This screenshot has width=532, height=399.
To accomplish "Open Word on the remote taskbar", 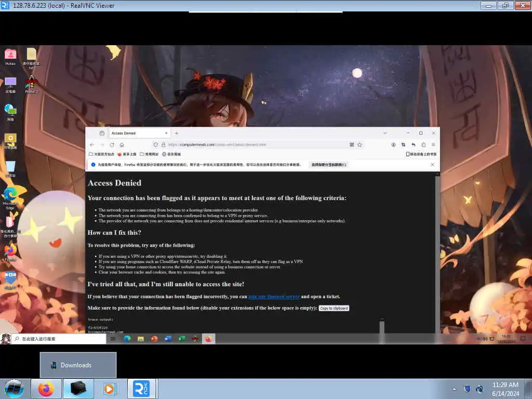I will click(168, 339).
